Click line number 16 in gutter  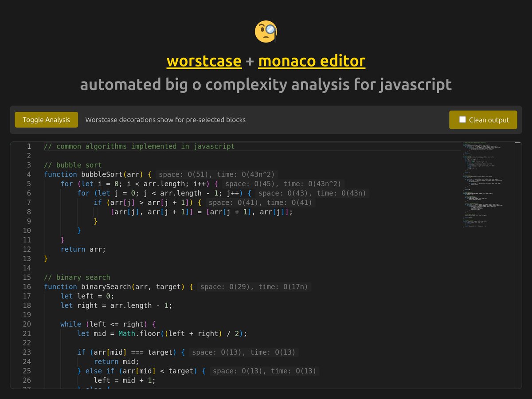(27, 287)
